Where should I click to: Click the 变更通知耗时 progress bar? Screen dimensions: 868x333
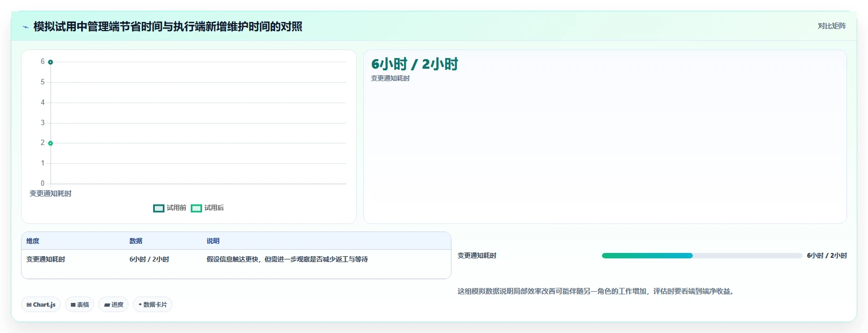tap(702, 256)
